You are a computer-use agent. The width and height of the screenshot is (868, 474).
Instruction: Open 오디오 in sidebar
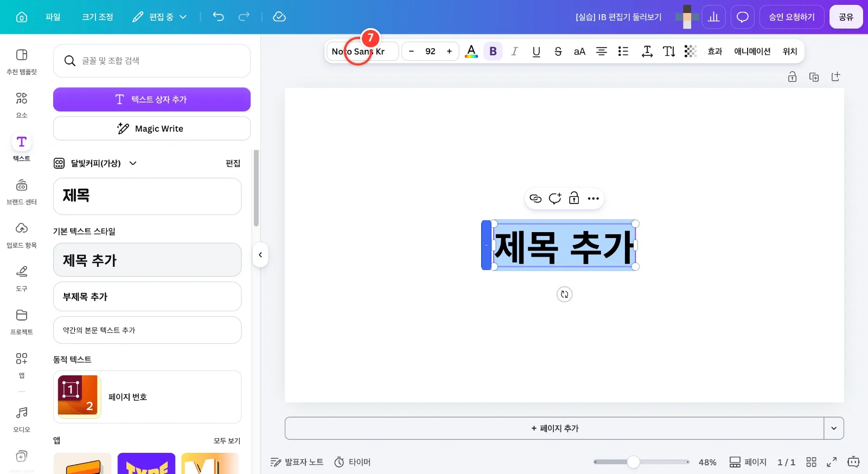pyautogui.click(x=22, y=419)
